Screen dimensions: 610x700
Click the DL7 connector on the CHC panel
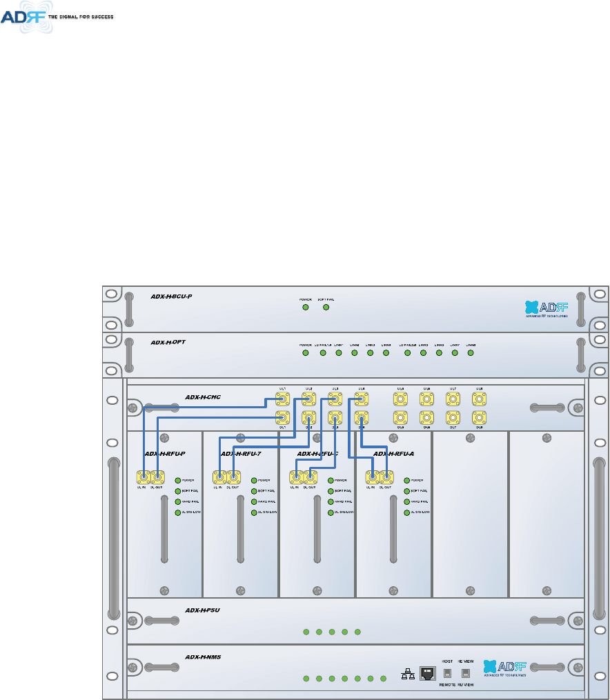(x=453, y=418)
